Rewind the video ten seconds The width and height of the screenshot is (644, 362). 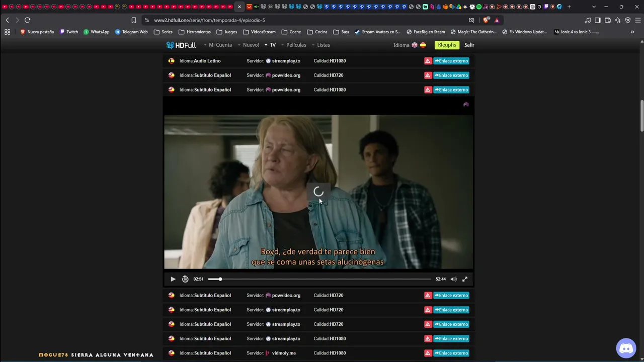185,279
